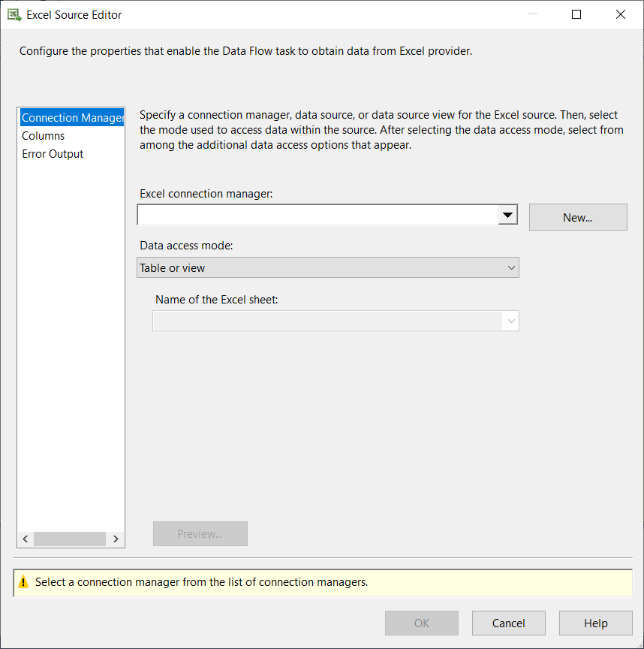The height and width of the screenshot is (649, 644).
Task: Click the left scroll arrow below the page list
Action: 25,539
